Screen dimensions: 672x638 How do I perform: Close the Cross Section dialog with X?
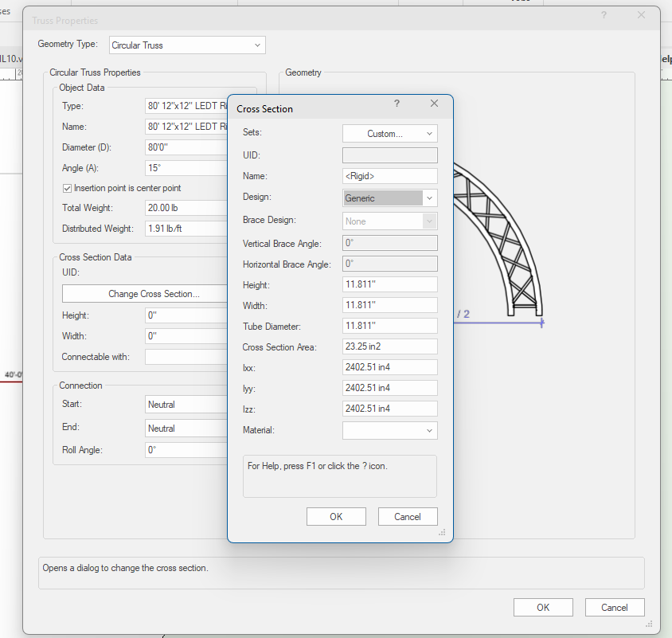click(x=434, y=104)
